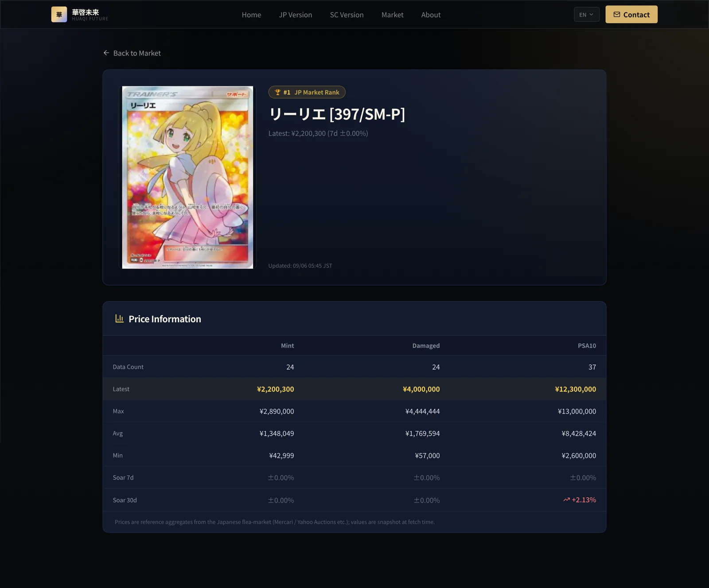Click the リーリエ card image thumbnail
This screenshot has height=588, width=709.
(187, 177)
